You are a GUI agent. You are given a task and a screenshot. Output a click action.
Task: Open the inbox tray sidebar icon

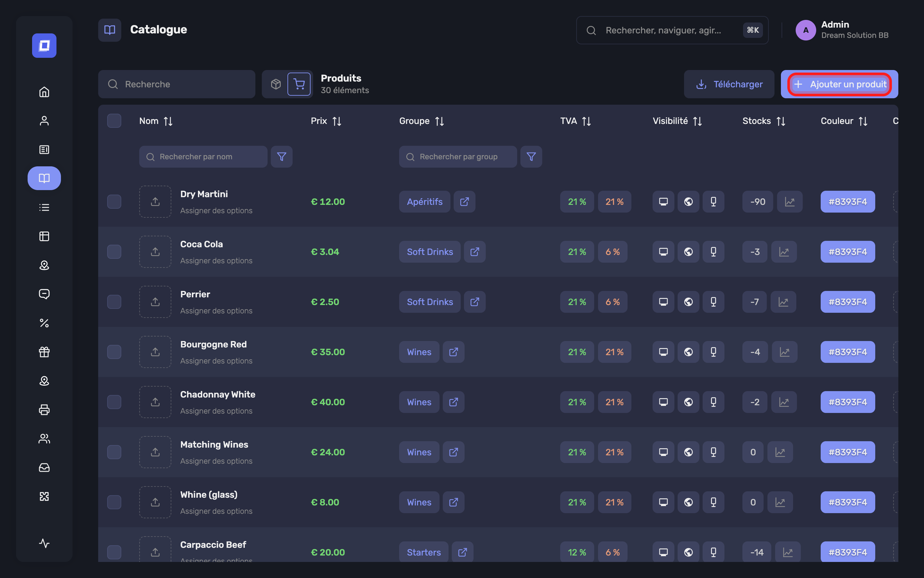click(44, 467)
